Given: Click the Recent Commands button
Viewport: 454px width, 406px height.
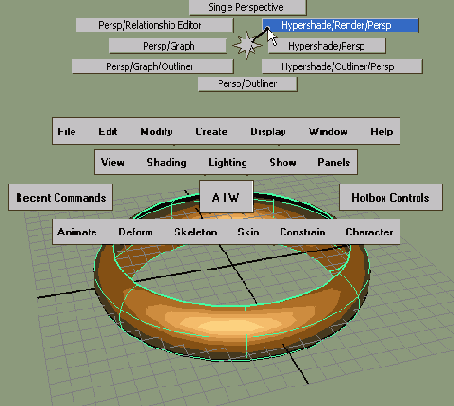Looking at the screenshot, I should click(61, 198).
